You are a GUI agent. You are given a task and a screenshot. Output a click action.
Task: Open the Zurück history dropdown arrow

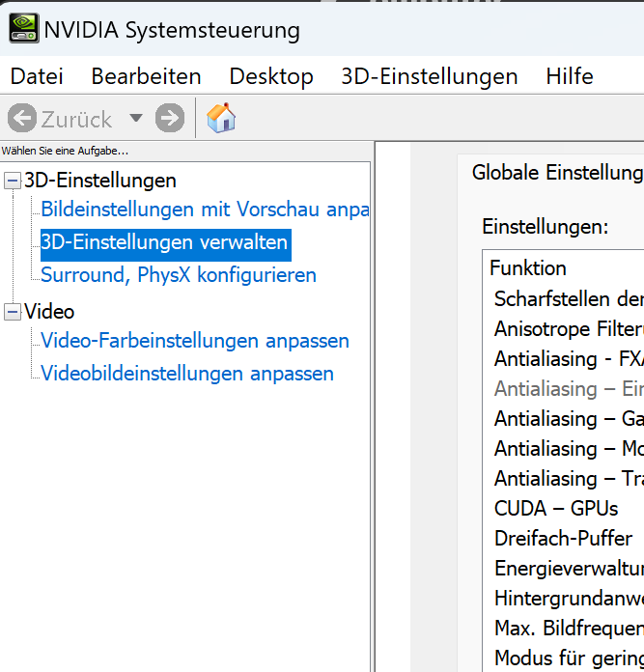(136, 118)
